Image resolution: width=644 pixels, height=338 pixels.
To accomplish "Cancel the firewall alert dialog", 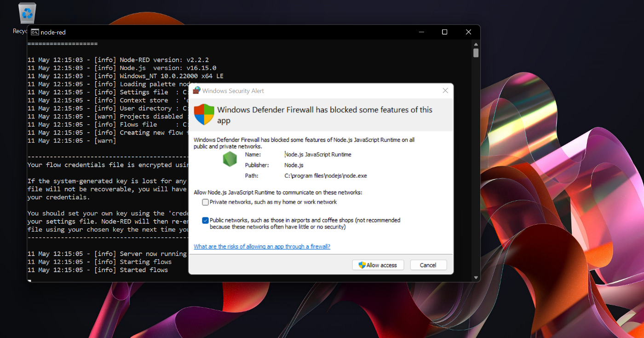I will [428, 265].
